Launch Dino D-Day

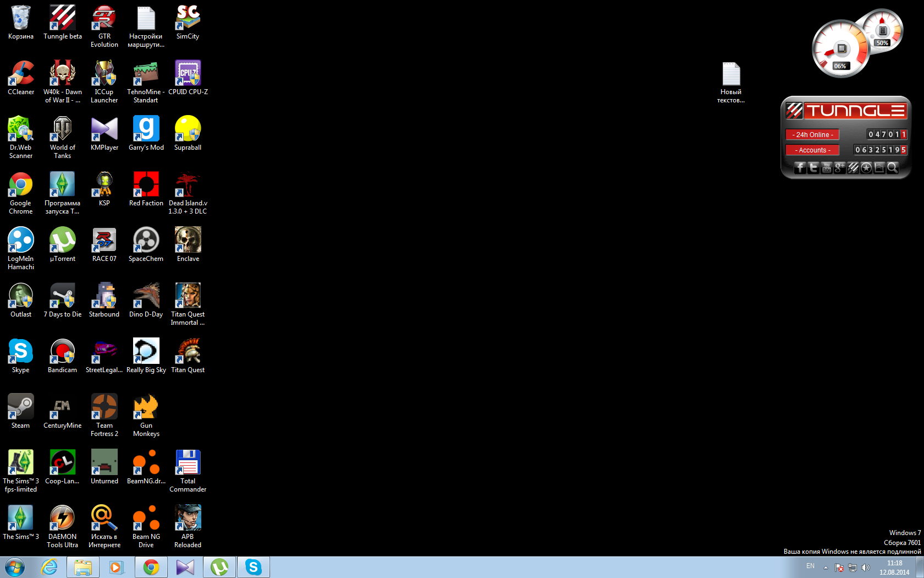coord(146,301)
